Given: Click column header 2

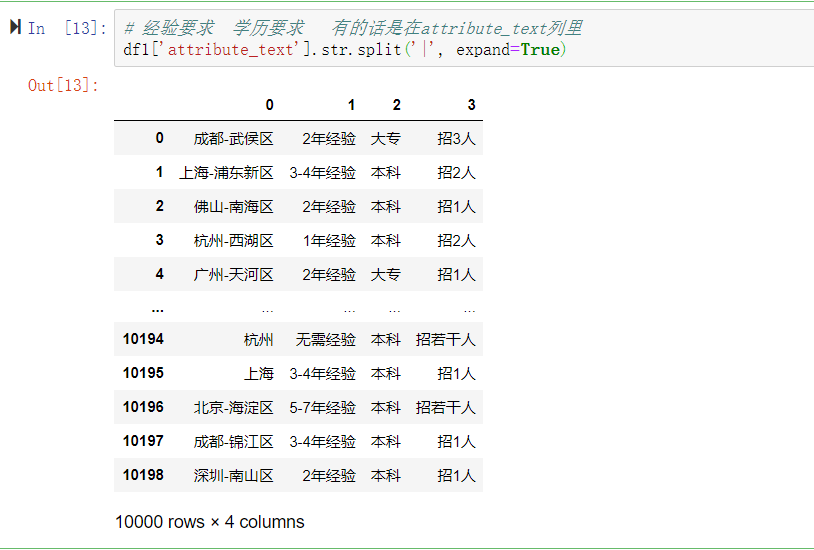Looking at the screenshot, I should [x=397, y=105].
